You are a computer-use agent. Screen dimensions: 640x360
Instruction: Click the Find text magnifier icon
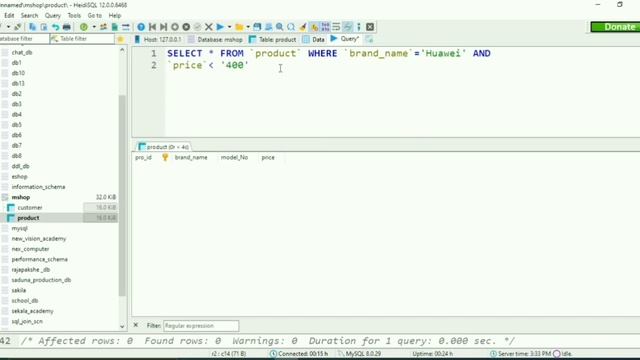[x=280, y=27]
